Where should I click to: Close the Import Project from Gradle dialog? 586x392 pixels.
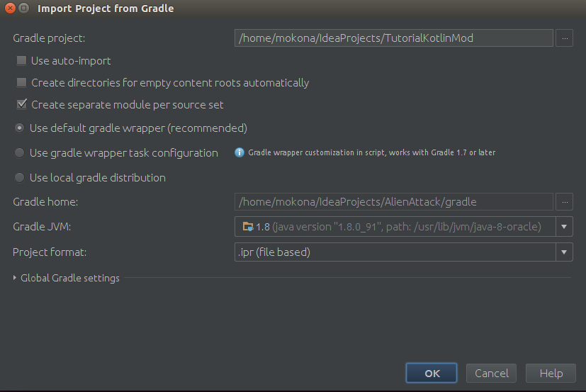tap(10, 8)
